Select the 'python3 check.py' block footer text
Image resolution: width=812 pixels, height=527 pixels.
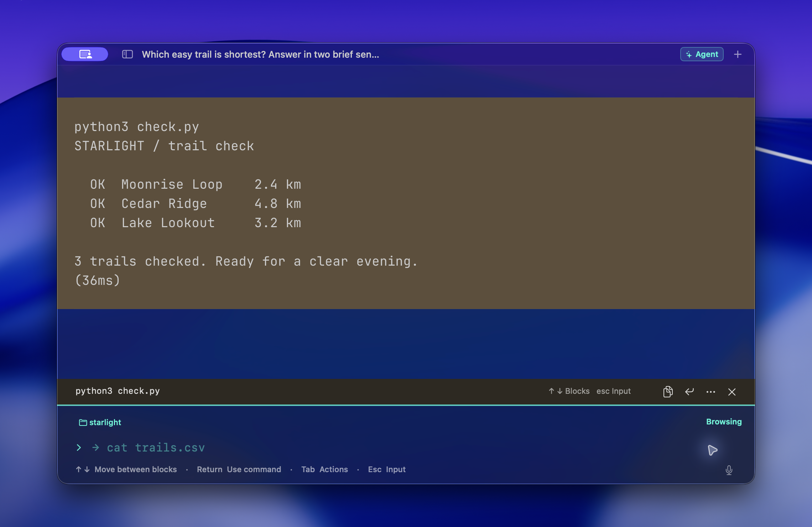pyautogui.click(x=118, y=391)
